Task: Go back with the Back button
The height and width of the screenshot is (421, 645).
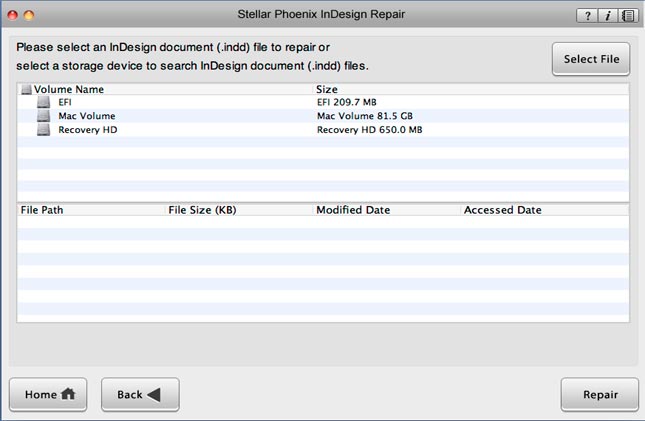Action: [x=140, y=395]
